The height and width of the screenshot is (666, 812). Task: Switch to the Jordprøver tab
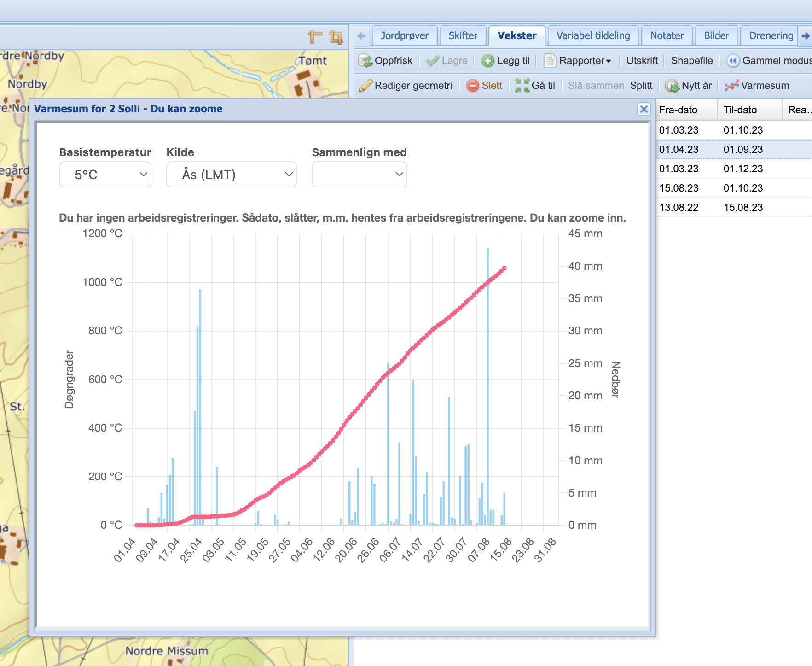(x=405, y=36)
